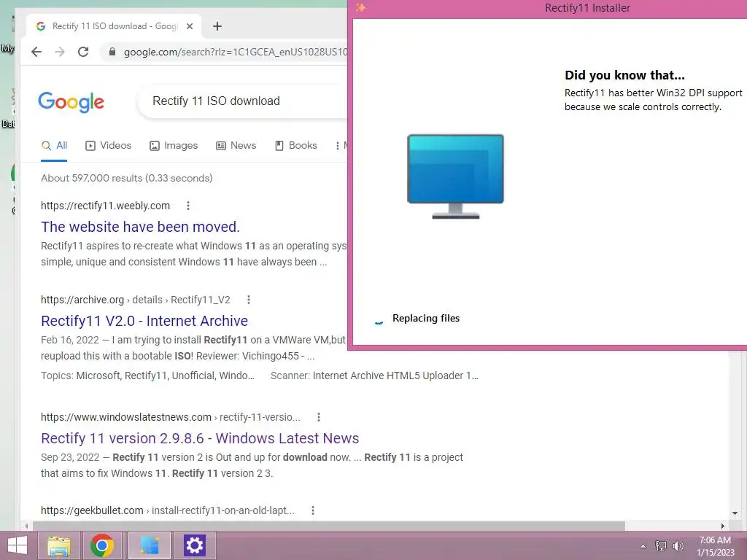Click the Chrome address bar URL

click(236, 52)
